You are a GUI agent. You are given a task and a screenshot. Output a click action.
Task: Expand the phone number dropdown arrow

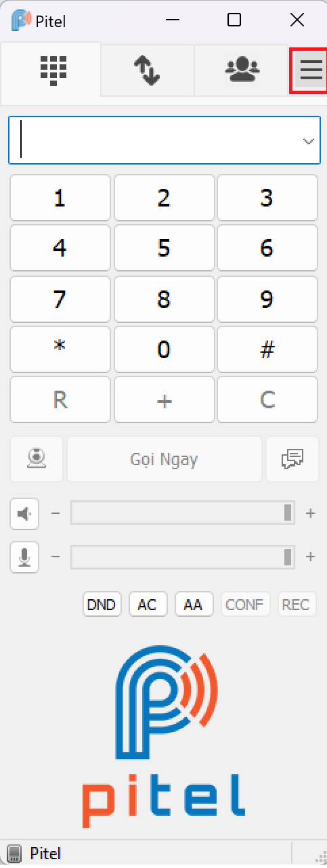[x=309, y=141]
